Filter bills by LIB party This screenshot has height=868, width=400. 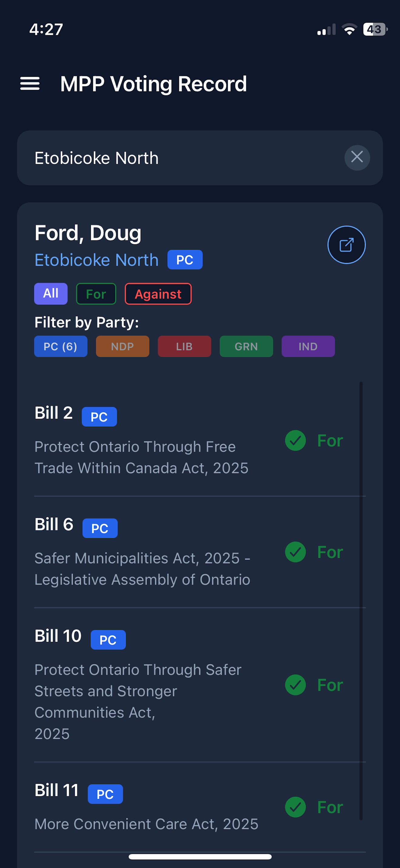point(184,346)
